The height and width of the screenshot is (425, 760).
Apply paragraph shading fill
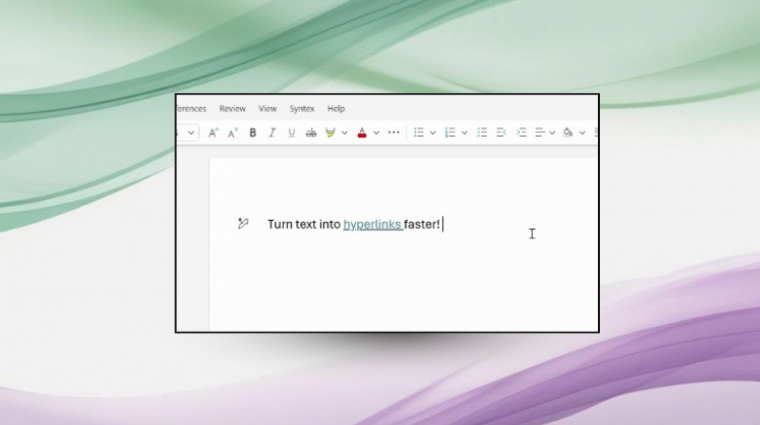(568, 133)
